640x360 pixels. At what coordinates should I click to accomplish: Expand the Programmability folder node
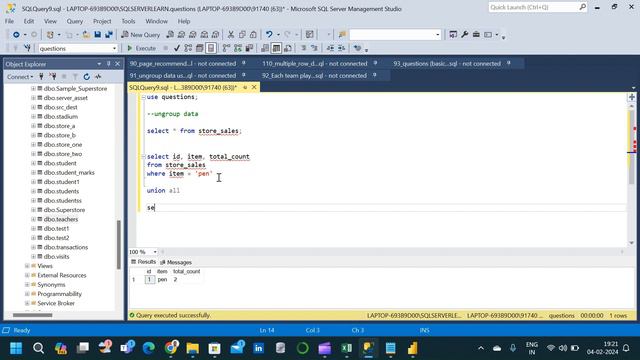(27, 294)
